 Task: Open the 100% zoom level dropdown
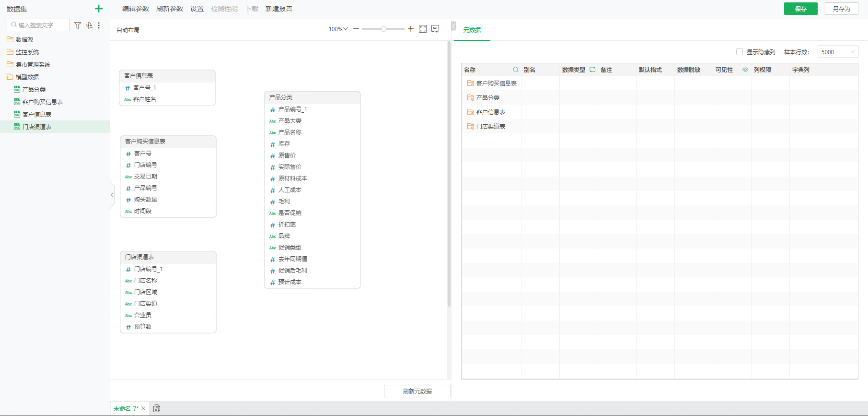click(x=338, y=29)
